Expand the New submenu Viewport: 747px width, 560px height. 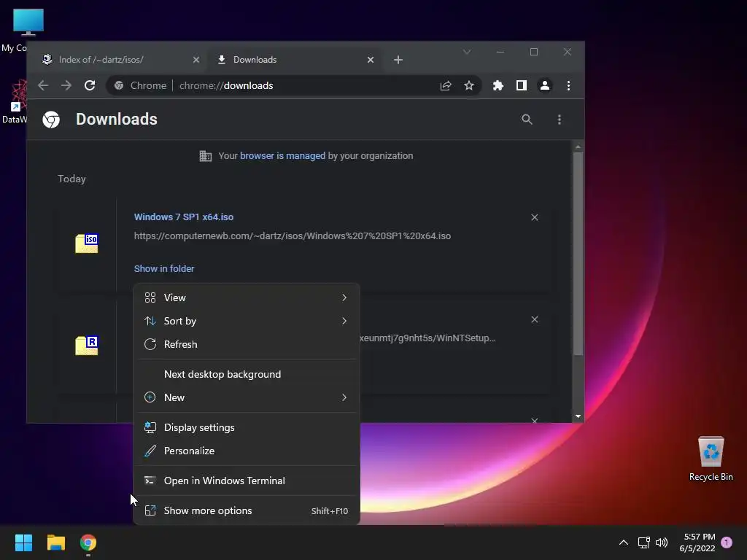[247, 397]
